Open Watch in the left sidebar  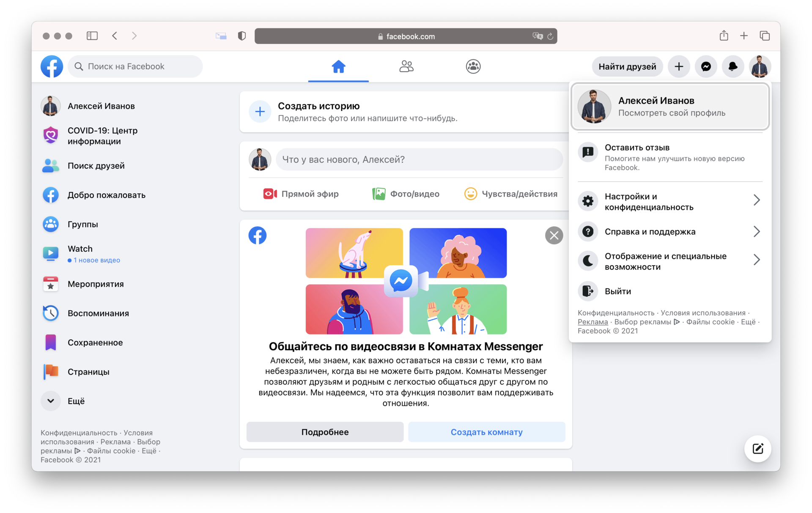tap(82, 254)
